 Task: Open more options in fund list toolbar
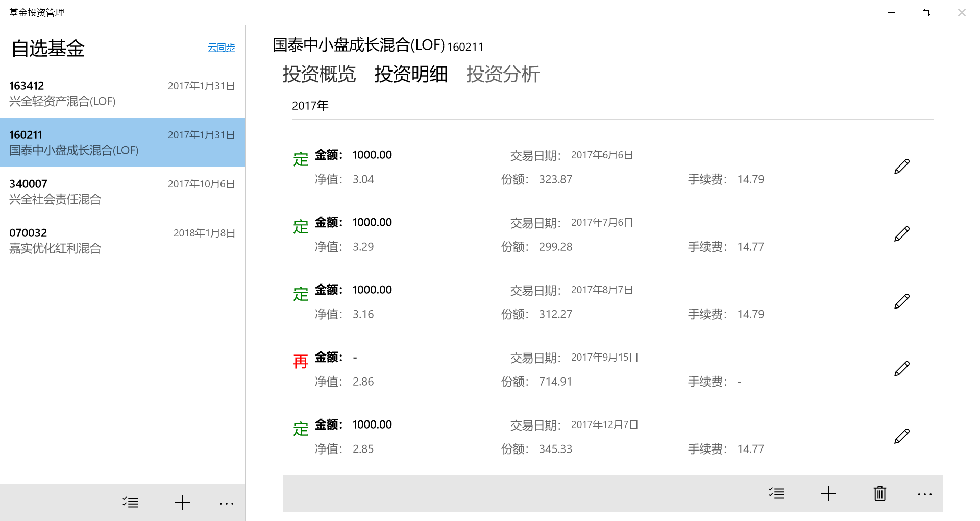226,503
